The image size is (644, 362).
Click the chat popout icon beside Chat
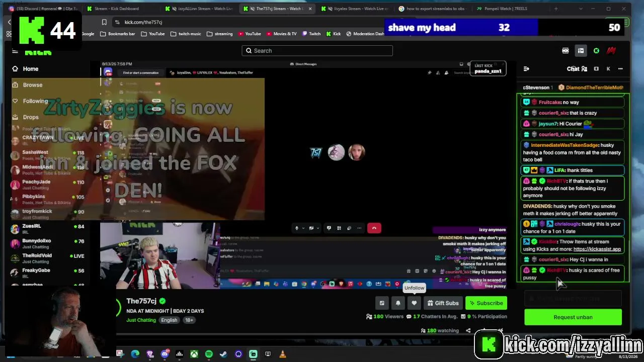click(x=596, y=69)
